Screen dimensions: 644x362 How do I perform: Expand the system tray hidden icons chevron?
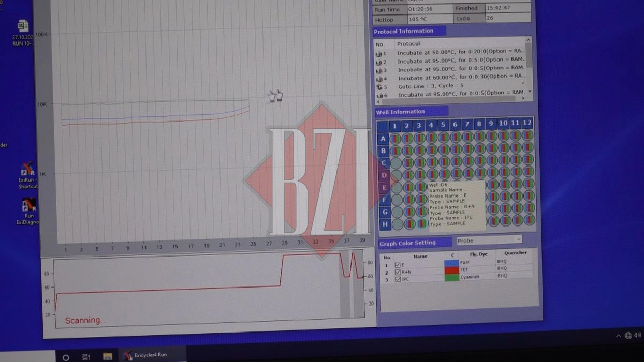click(618, 336)
